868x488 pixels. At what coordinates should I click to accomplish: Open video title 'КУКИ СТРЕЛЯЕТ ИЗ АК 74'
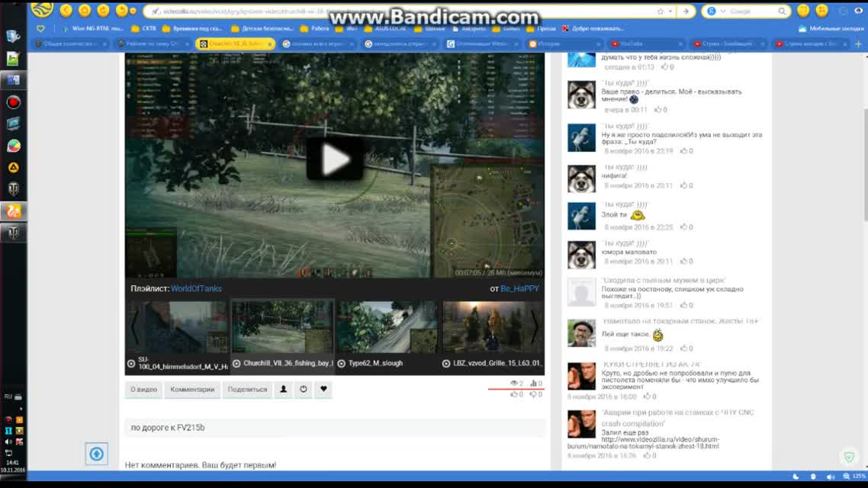(x=651, y=364)
